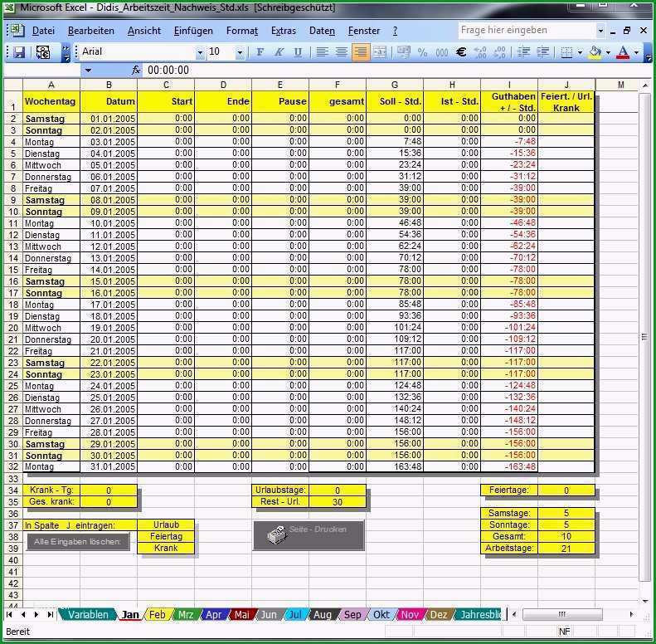
Task: Click the Alle Eingaben löschen button
Action: (78, 541)
